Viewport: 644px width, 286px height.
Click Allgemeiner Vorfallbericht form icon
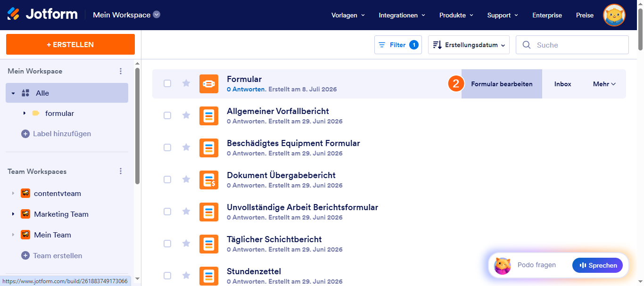point(209,116)
